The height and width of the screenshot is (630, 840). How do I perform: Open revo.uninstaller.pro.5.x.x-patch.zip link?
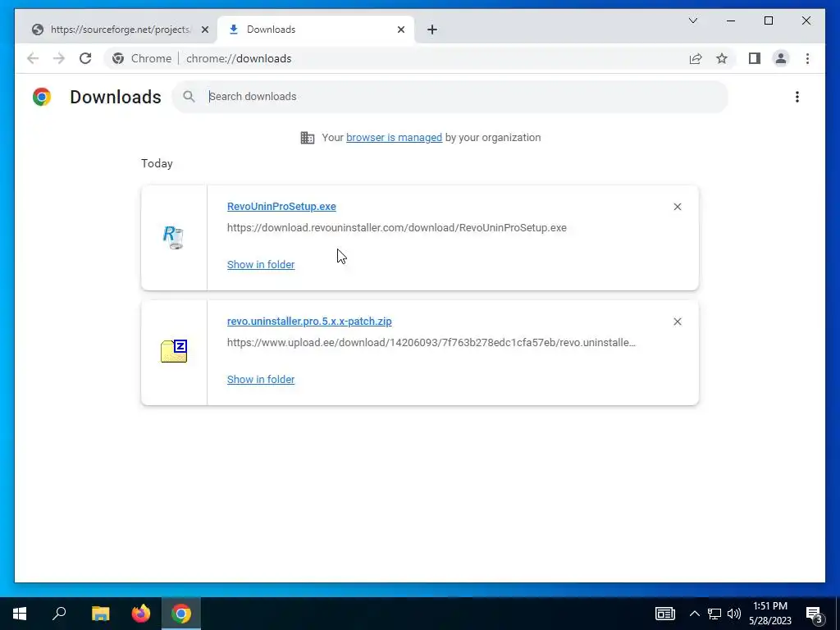309,322
